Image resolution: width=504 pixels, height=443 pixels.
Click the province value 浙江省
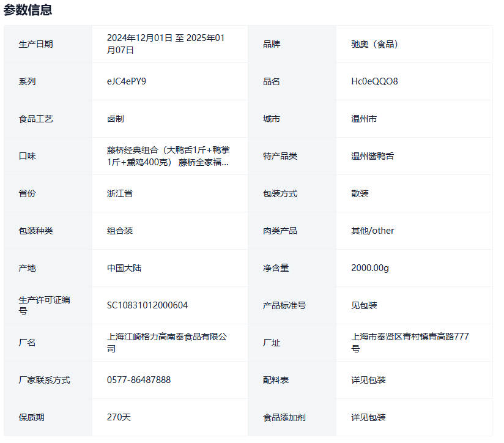120,193
